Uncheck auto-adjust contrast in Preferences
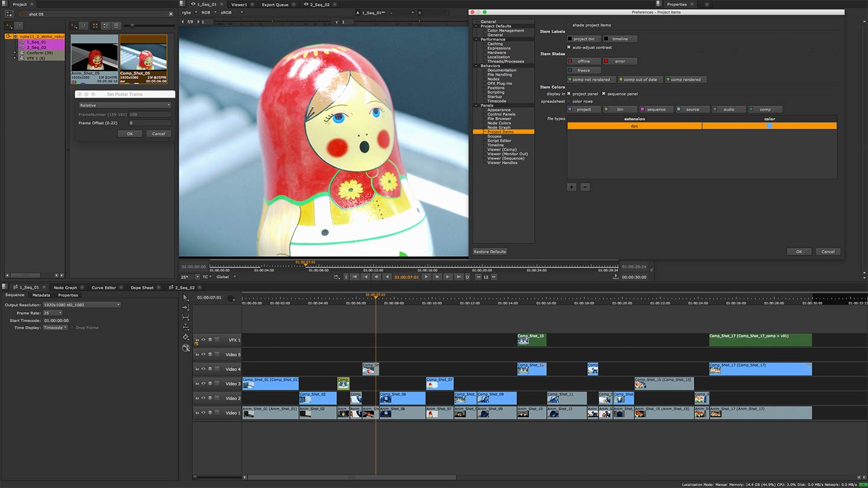 coord(568,47)
